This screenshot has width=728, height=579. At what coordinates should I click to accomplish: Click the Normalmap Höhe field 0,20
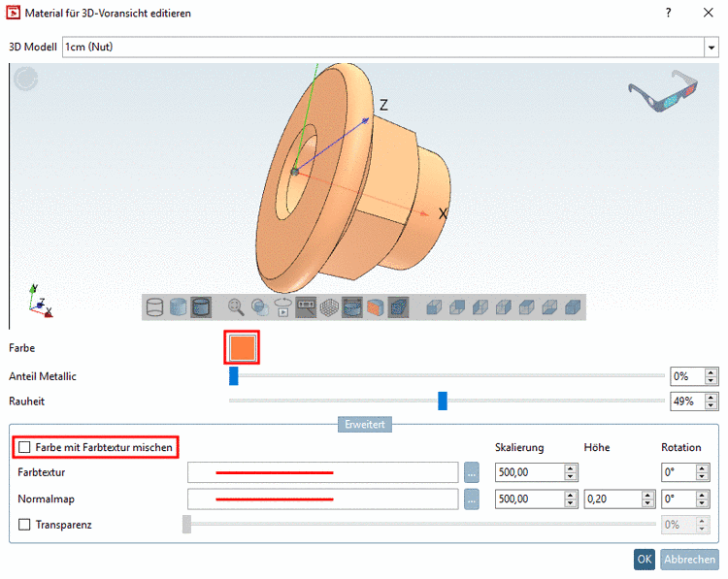[x=612, y=499]
